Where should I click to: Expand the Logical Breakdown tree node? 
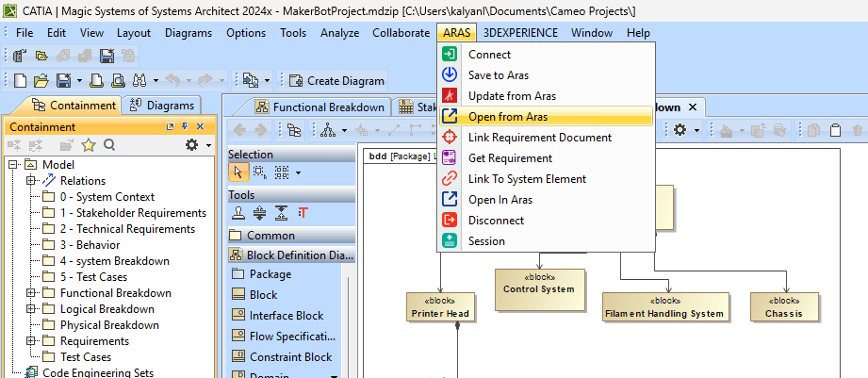(x=30, y=309)
